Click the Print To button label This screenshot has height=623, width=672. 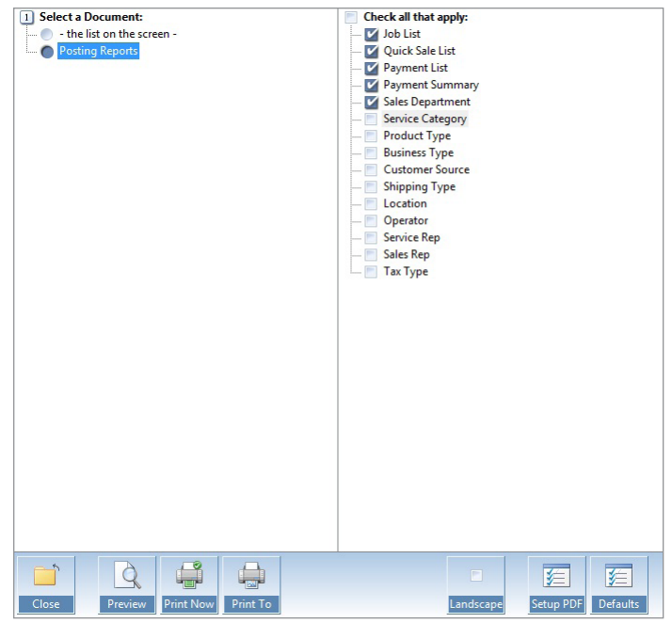pyautogui.click(x=251, y=604)
